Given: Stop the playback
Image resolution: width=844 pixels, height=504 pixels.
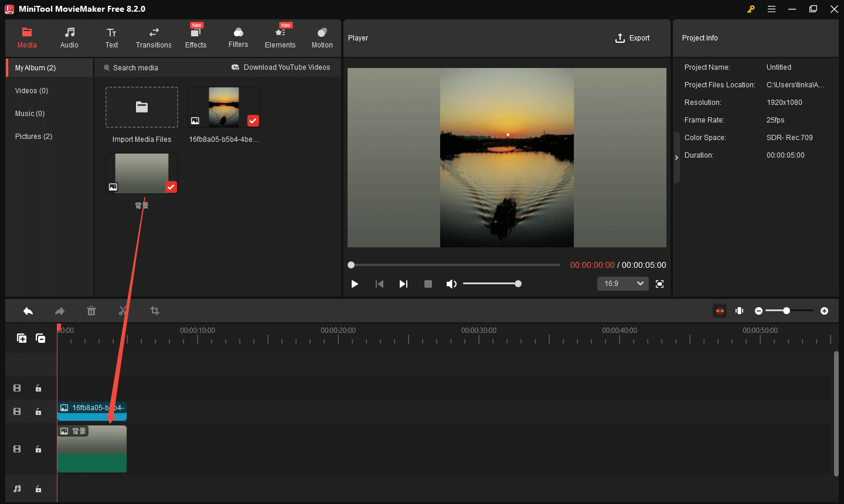Looking at the screenshot, I should click(x=428, y=284).
